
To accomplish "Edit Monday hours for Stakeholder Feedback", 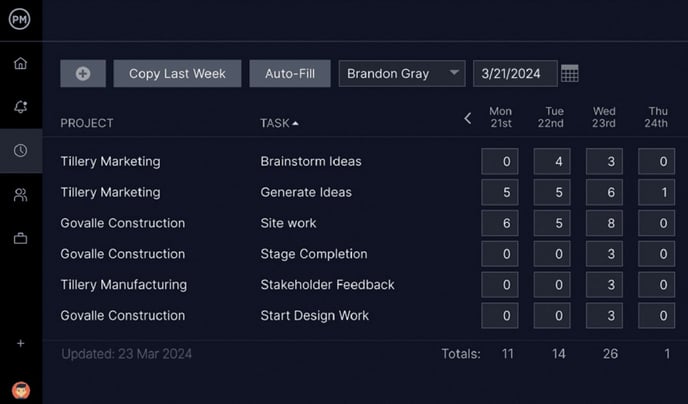I will [x=500, y=285].
